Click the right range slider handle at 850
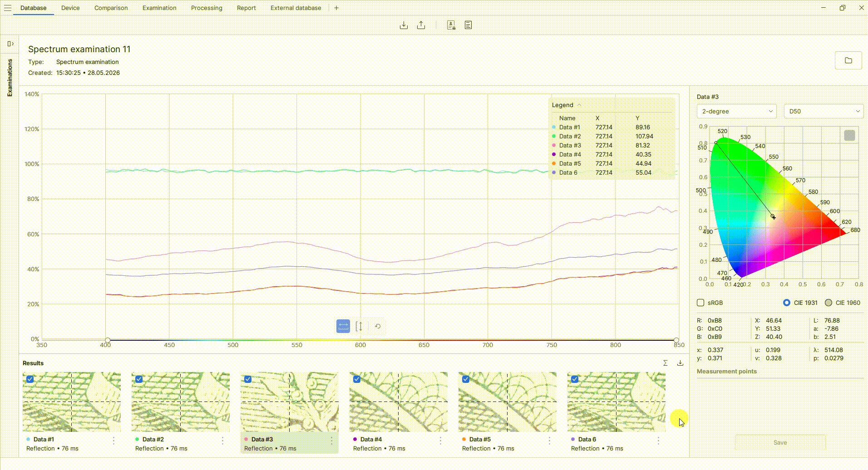 [x=676, y=340]
